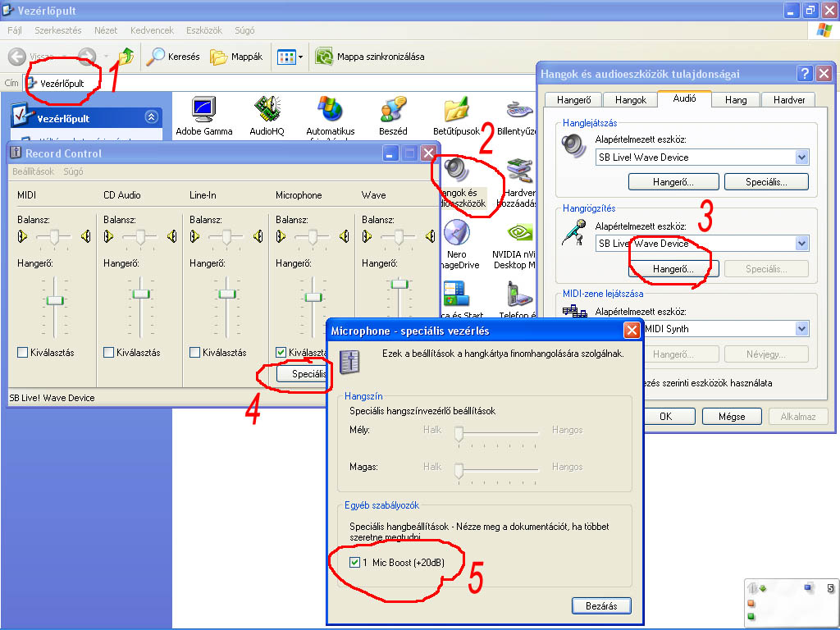The image size is (840, 630).
Task: Click the Hangrögzítés microphone icon
Action: (x=573, y=232)
